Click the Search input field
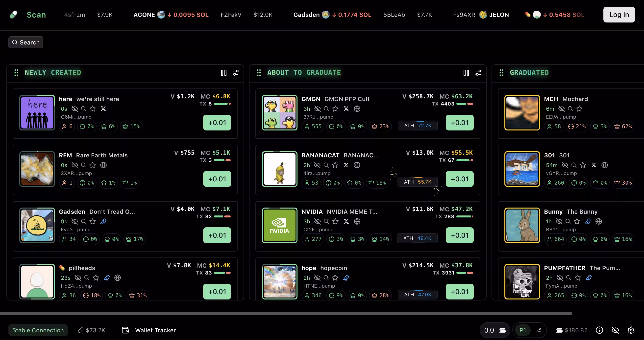 [26, 42]
